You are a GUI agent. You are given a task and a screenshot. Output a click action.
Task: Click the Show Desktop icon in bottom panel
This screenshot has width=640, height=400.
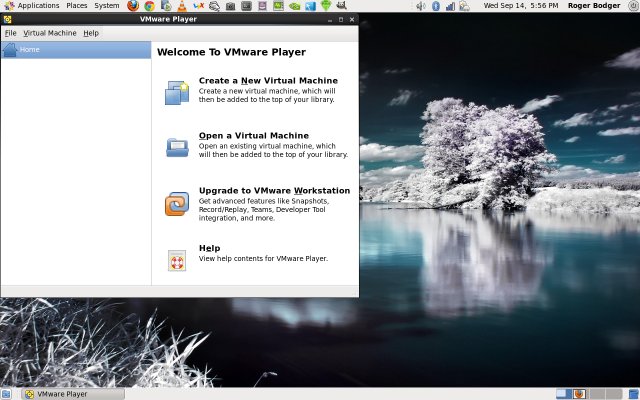click(6, 394)
